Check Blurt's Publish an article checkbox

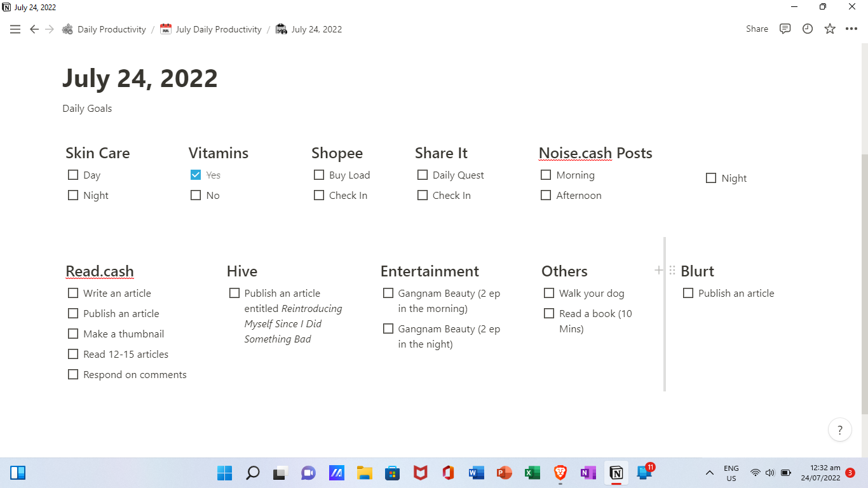(x=688, y=293)
